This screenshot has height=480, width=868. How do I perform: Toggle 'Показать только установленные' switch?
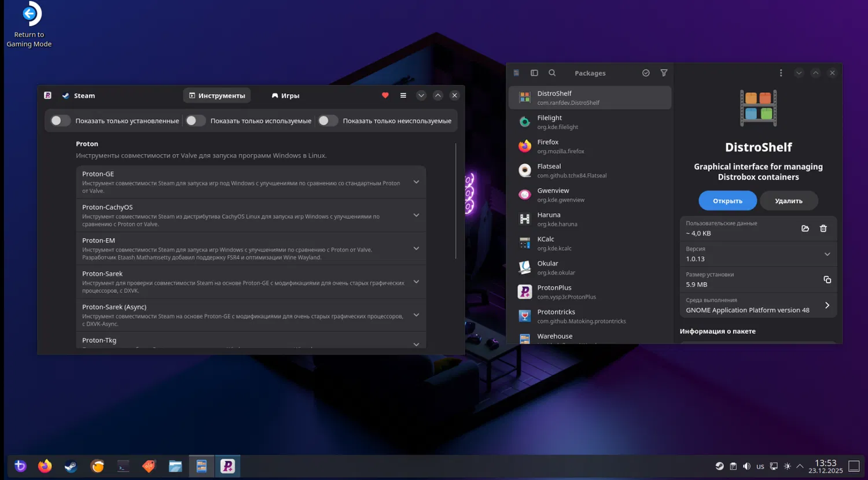pyautogui.click(x=60, y=121)
